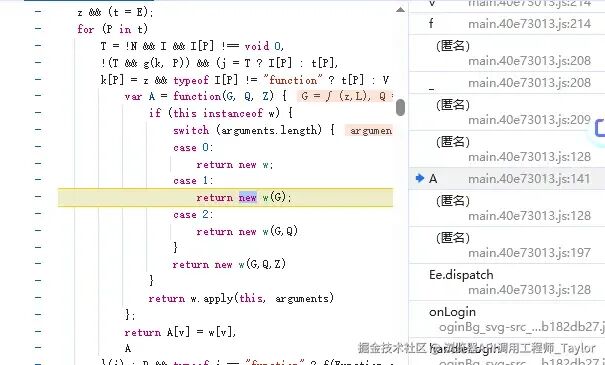Click gutter marker on the highlighted return line

click(38, 196)
